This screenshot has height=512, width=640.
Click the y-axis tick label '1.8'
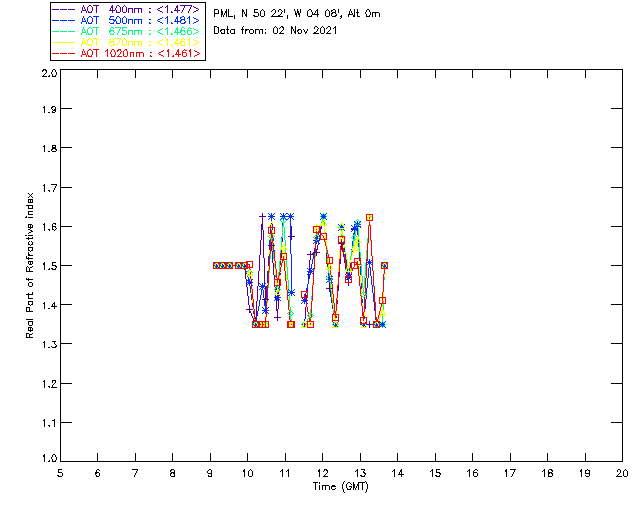pos(49,148)
